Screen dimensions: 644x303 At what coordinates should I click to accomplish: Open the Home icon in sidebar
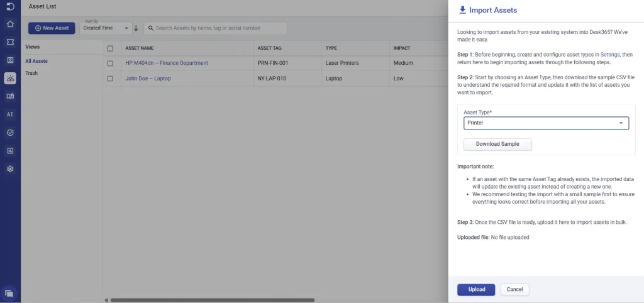coord(10,24)
